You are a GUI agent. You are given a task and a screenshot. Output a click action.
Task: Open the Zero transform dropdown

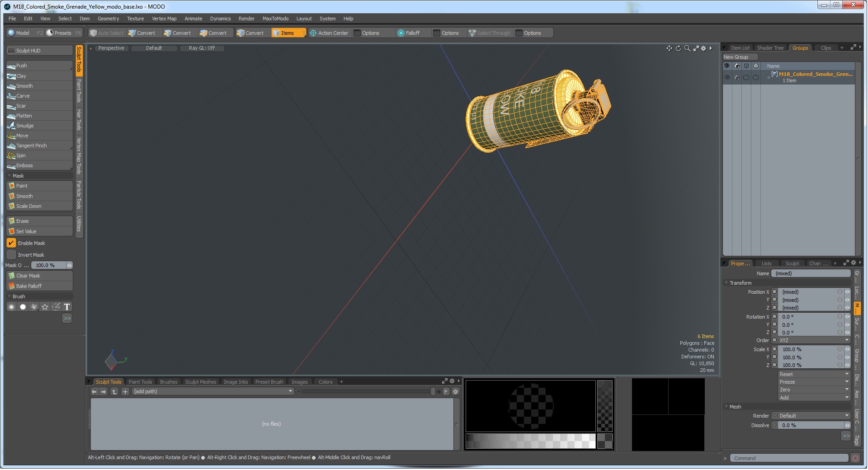814,390
